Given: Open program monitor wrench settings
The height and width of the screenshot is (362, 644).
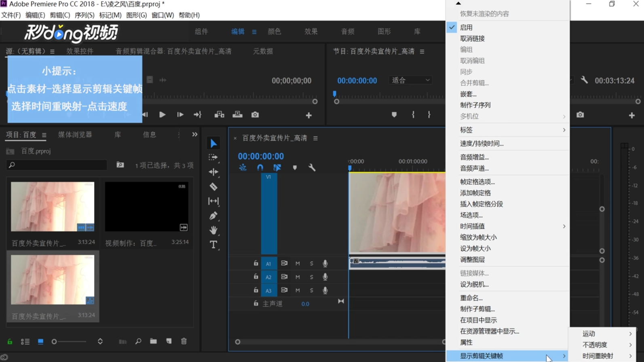Looking at the screenshot, I should click(584, 80).
